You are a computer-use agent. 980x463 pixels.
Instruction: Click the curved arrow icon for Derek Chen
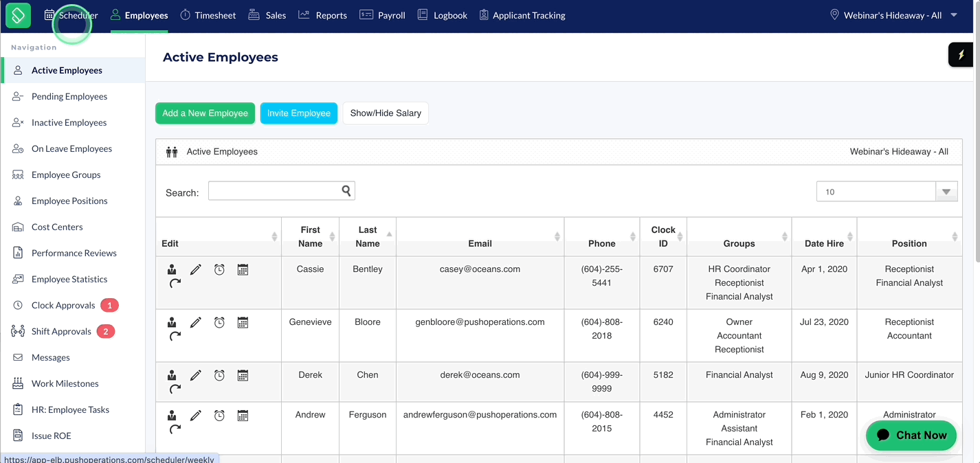pyautogui.click(x=175, y=389)
